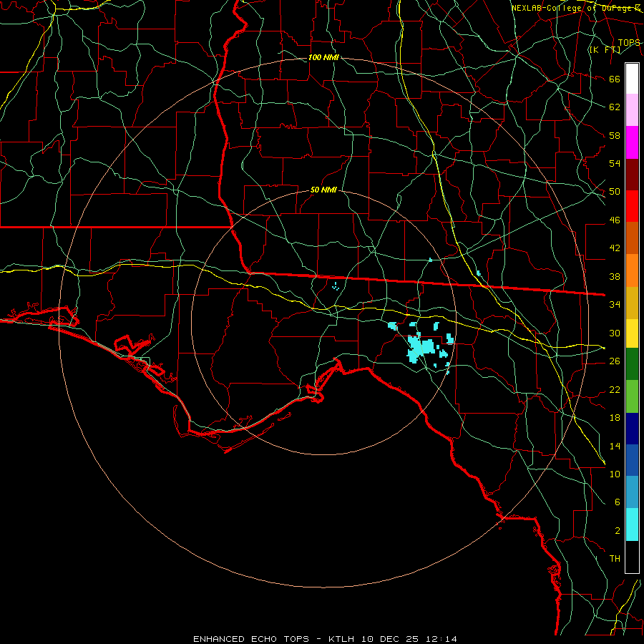Click the '10' legend value
The image size is (644, 644).
coord(615,474)
